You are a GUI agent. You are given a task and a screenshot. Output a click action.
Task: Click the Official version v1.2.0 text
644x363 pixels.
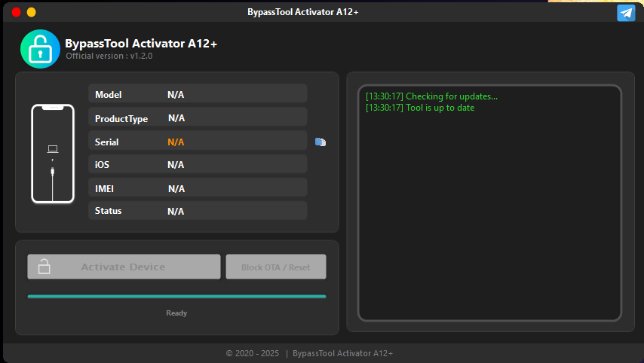(109, 56)
